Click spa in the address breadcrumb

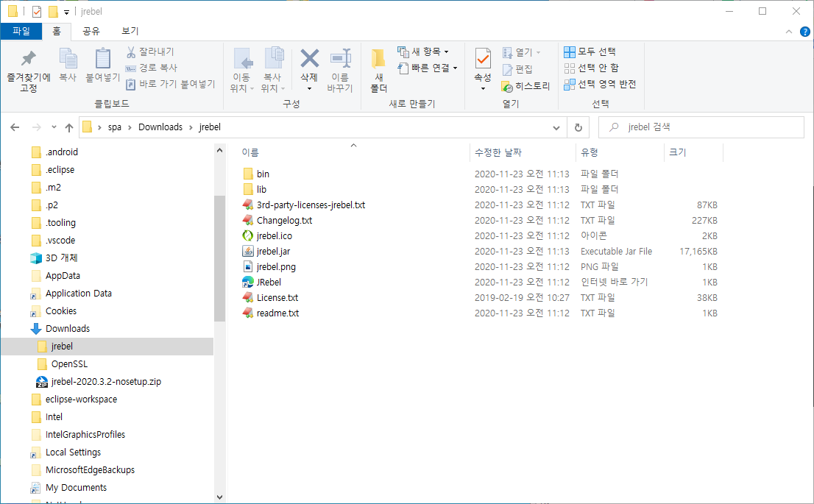[115, 127]
